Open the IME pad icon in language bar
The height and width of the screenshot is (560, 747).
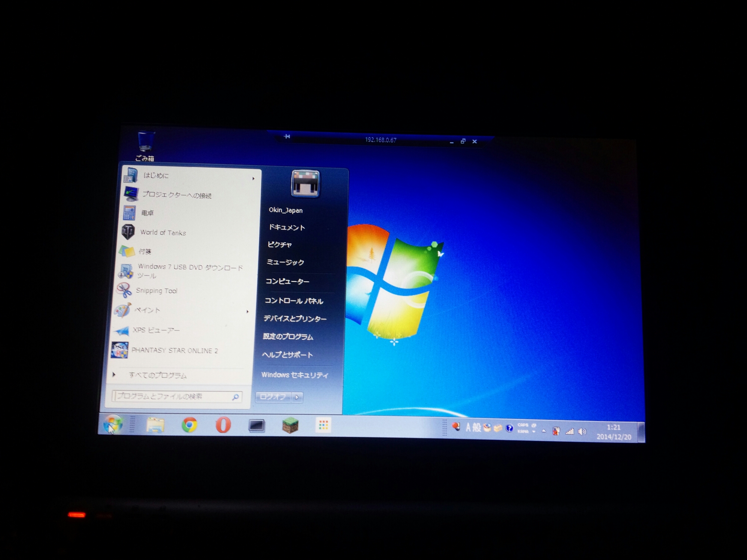(x=487, y=427)
